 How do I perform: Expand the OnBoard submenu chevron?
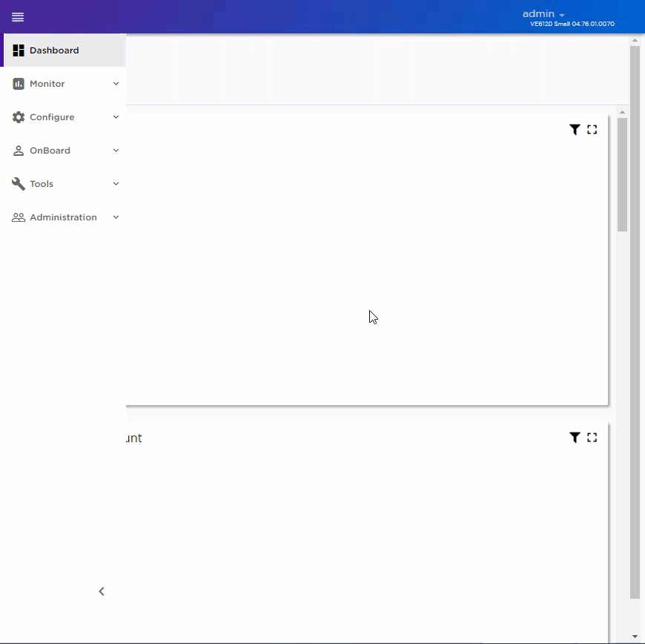coord(116,151)
